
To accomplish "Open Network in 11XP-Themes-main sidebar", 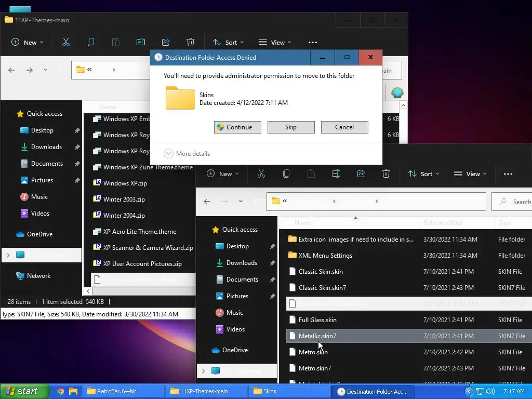I will 38,276.
